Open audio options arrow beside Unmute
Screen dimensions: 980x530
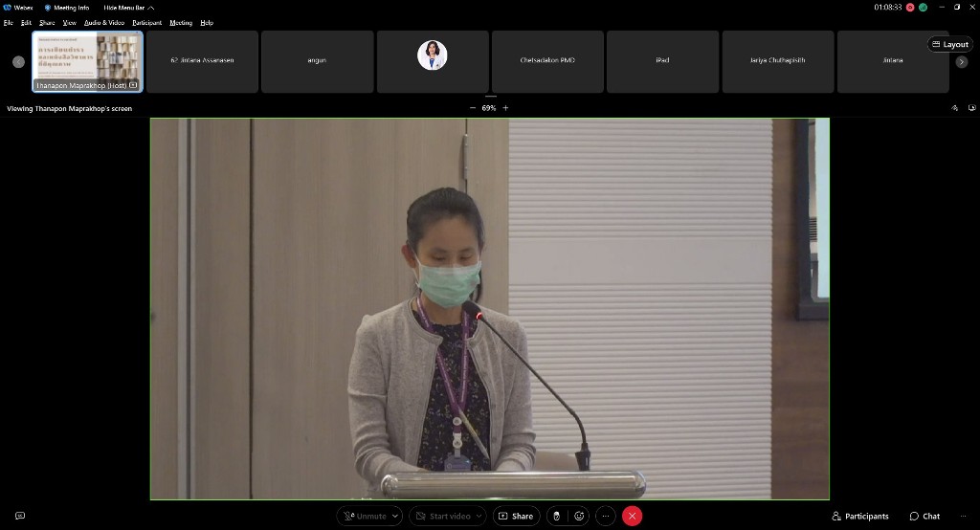click(x=396, y=516)
